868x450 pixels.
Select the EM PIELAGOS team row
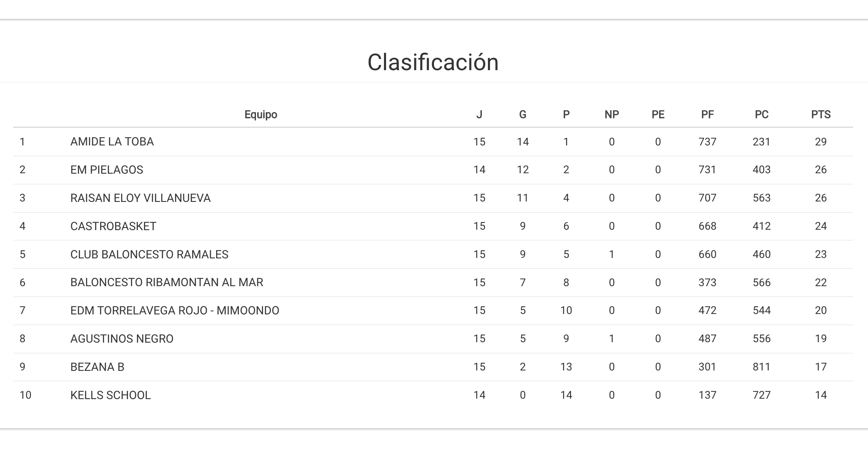click(x=107, y=170)
